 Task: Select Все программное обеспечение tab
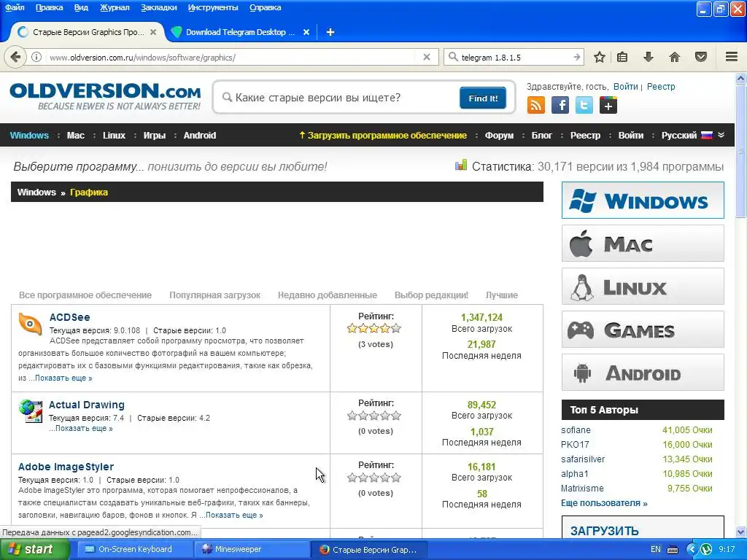click(85, 295)
